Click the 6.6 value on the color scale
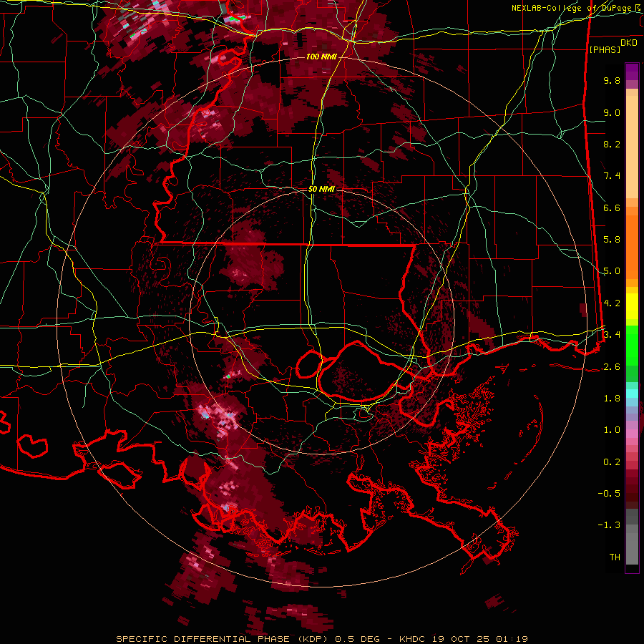 coord(612,208)
